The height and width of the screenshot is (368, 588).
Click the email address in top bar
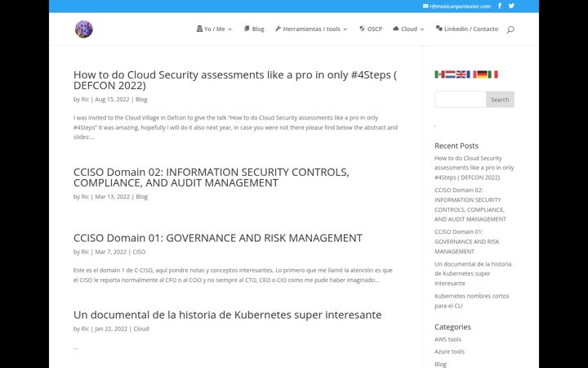460,6
